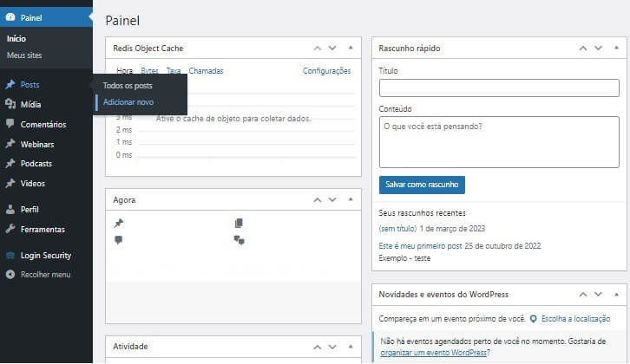
Task: Open the Mídia sidebar menu
Action: (x=46, y=104)
